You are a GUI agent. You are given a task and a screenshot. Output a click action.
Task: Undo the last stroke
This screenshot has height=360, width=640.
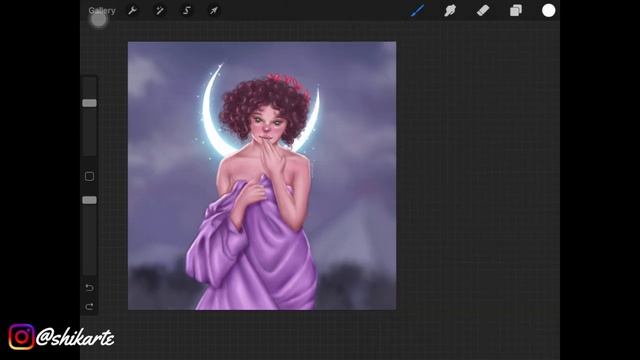pyautogui.click(x=89, y=288)
